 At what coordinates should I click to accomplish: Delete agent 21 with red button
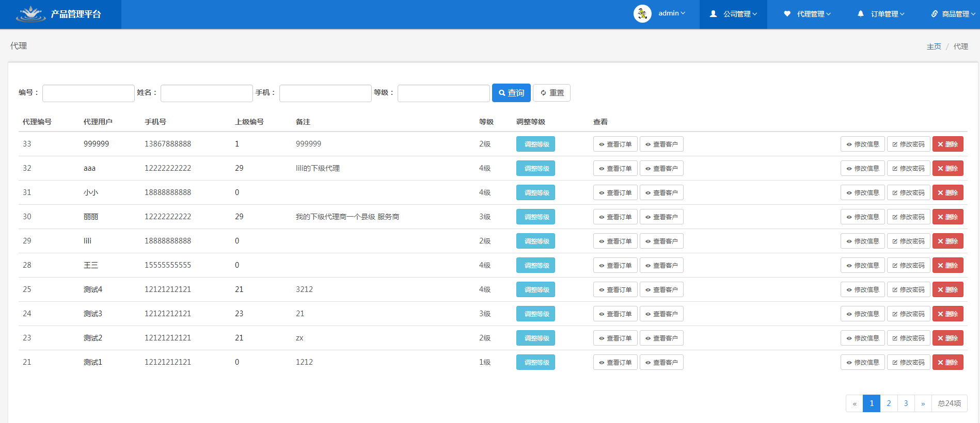(x=947, y=363)
